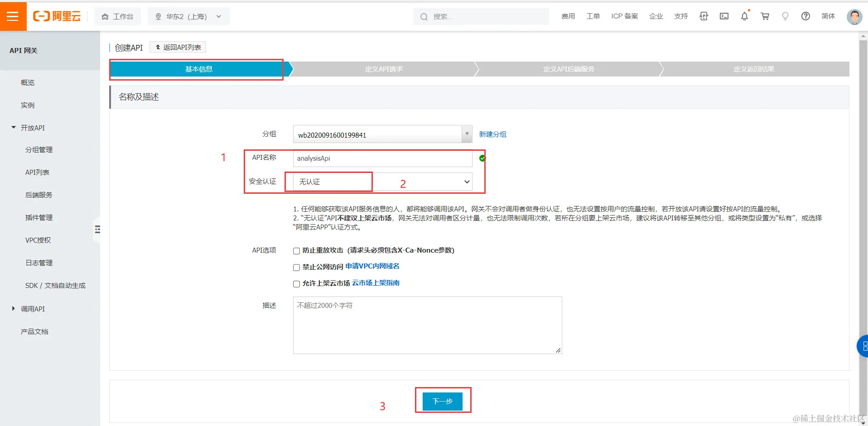Screen dimensions: 868x426
Task: Open the 工单 menu
Action: click(593, 16)
